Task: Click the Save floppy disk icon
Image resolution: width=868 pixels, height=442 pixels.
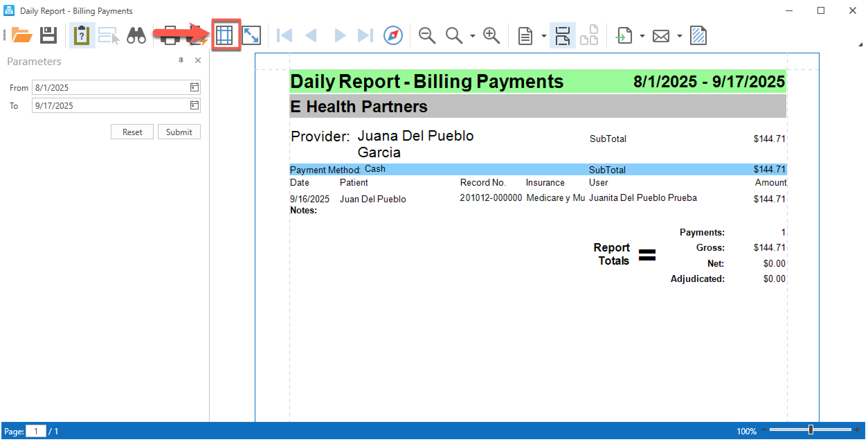Action: click(x=48, y=35)
